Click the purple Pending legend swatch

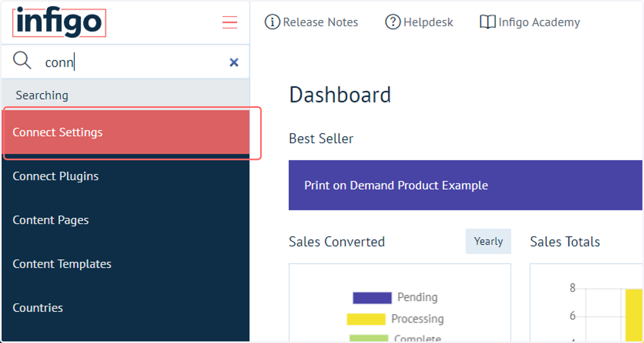coord(372,297)
